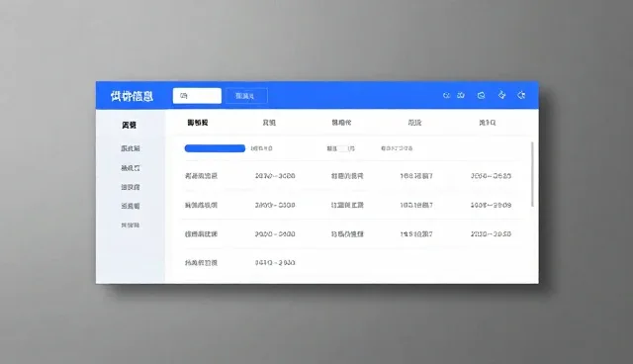Viewport: 633px width, 364px height.
Task: Open the fourth item below sidebar heading
Action: pos(131,206)
